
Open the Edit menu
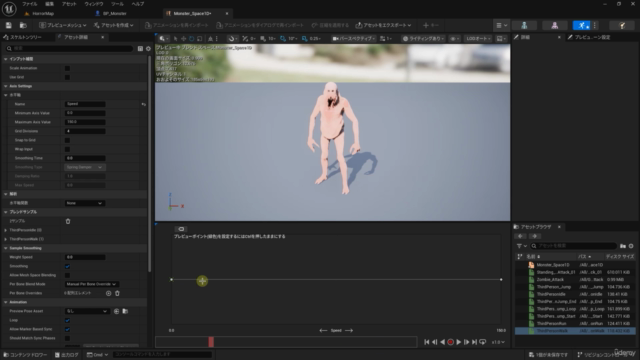49,4
